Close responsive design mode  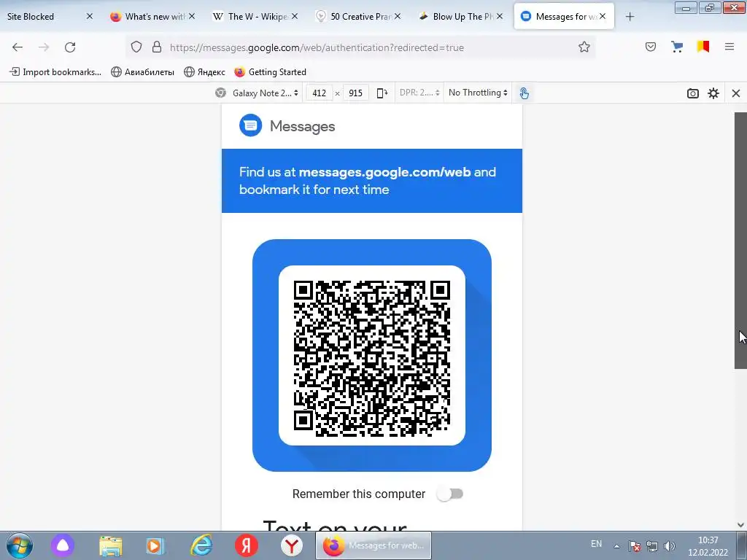coord(735,93)
